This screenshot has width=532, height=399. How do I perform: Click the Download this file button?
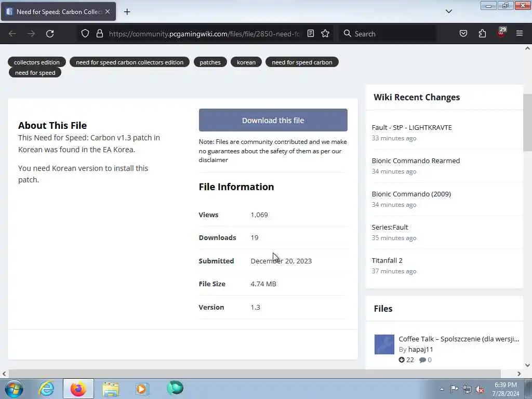point(273,120)
